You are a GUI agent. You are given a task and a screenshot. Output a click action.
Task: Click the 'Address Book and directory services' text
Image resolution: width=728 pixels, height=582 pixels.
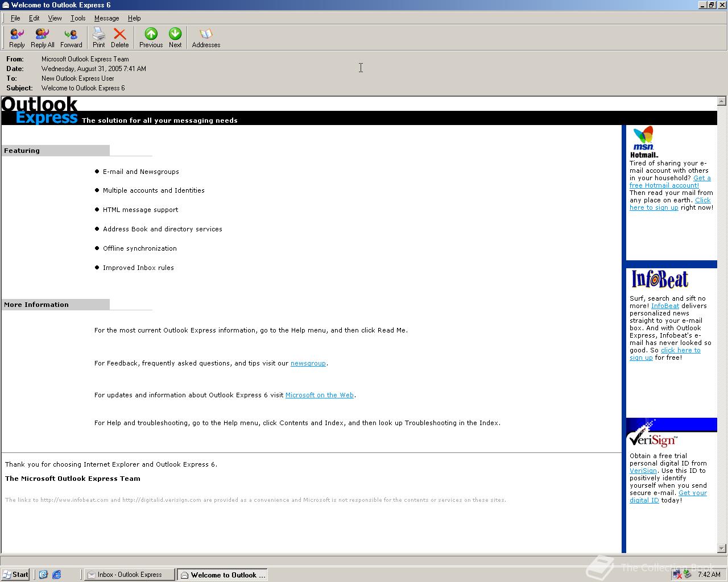click(163, 229)
